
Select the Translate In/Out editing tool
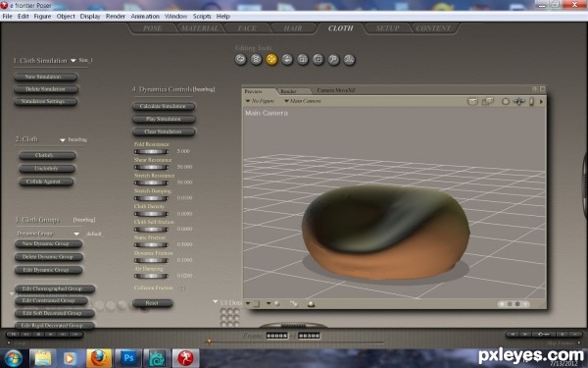287,59
